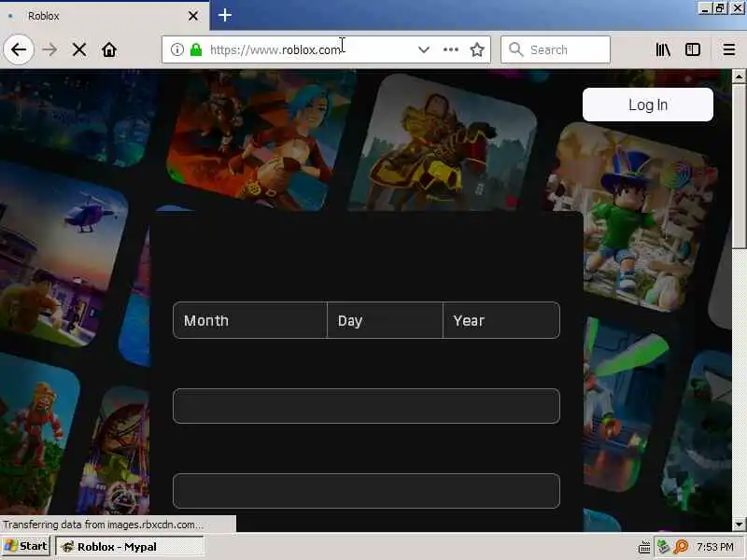Bookmark this page with the star icon
This screenshot has width=747, height=560.
coord(477,49)
